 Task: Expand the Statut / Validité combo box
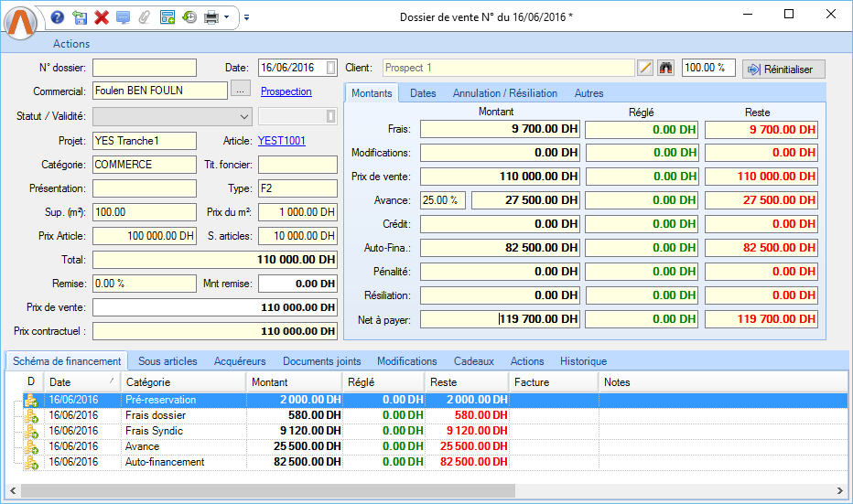coord(243,116)
